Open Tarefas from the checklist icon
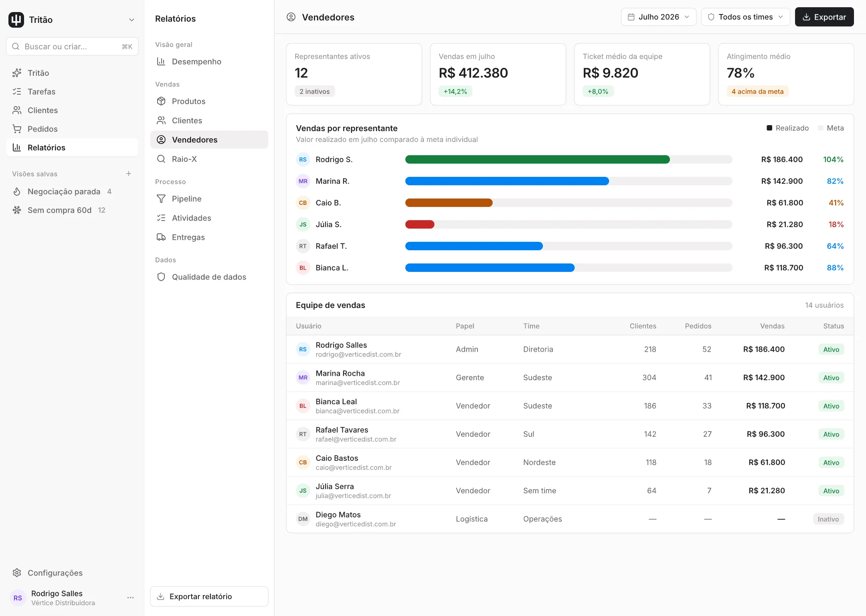Screen dimensions: 866x616 (x=17, y=91)
